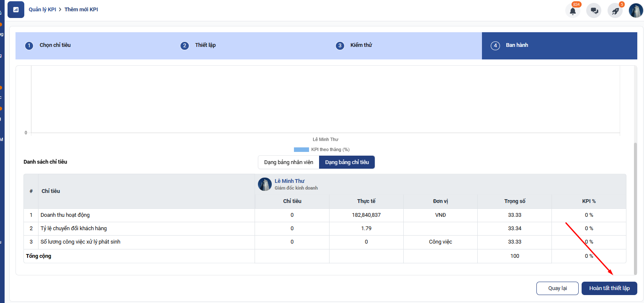Click the Quay lại button

[557, 288]
